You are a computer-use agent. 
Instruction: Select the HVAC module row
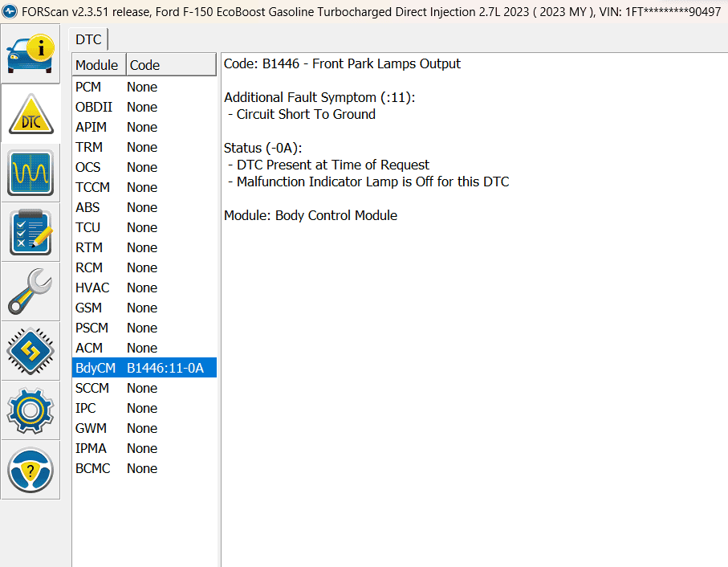tap(120, 288)
